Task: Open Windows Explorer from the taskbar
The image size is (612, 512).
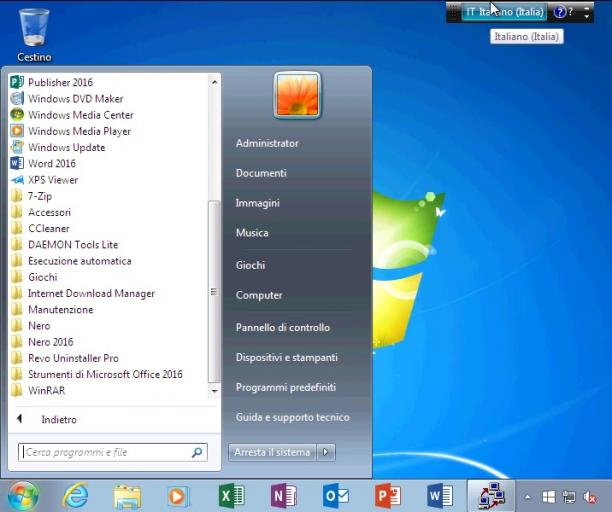Action: tap(127, 496)
